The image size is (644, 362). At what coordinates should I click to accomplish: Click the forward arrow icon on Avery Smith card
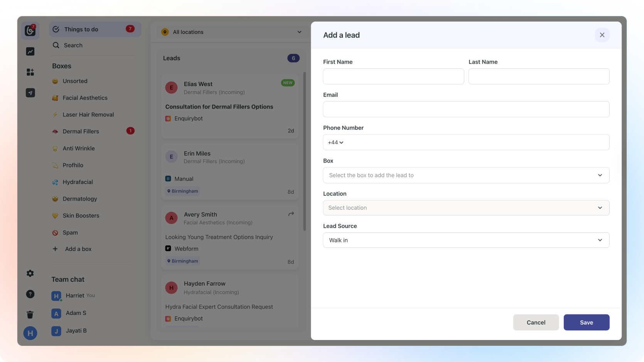pos(291,214)
